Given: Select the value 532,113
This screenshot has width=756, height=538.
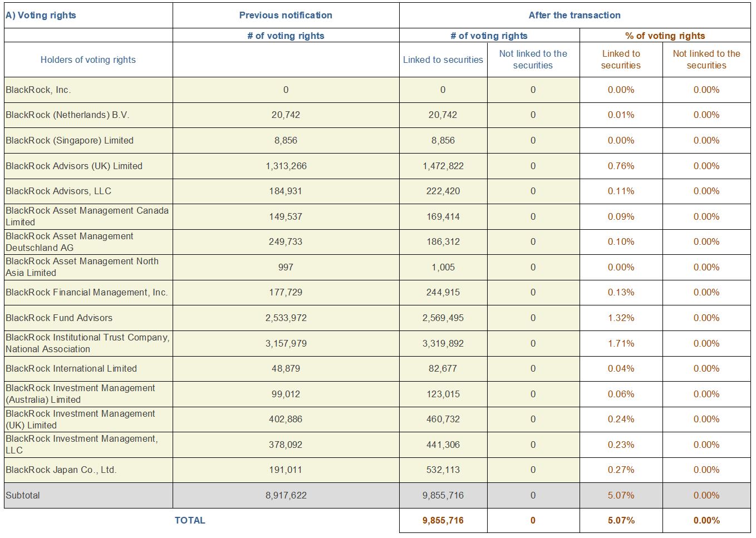Looking at the screenshot, I should (443, 470).
